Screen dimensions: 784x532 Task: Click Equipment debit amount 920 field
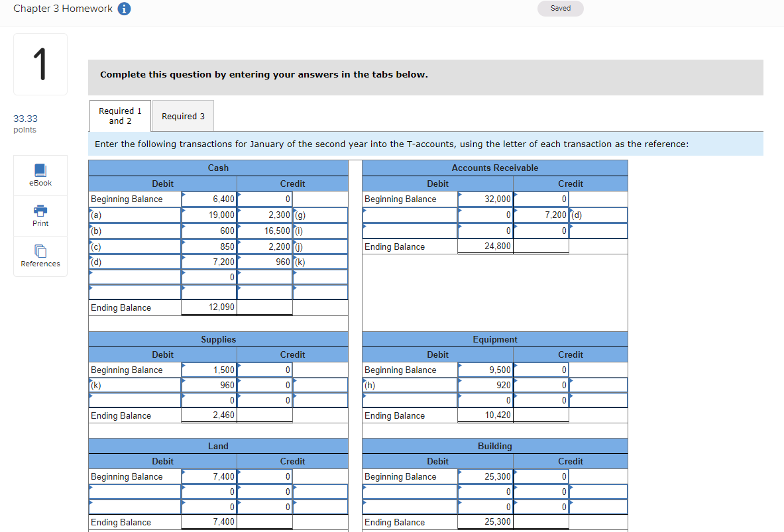pyautogui.click(x=486, y=385)
